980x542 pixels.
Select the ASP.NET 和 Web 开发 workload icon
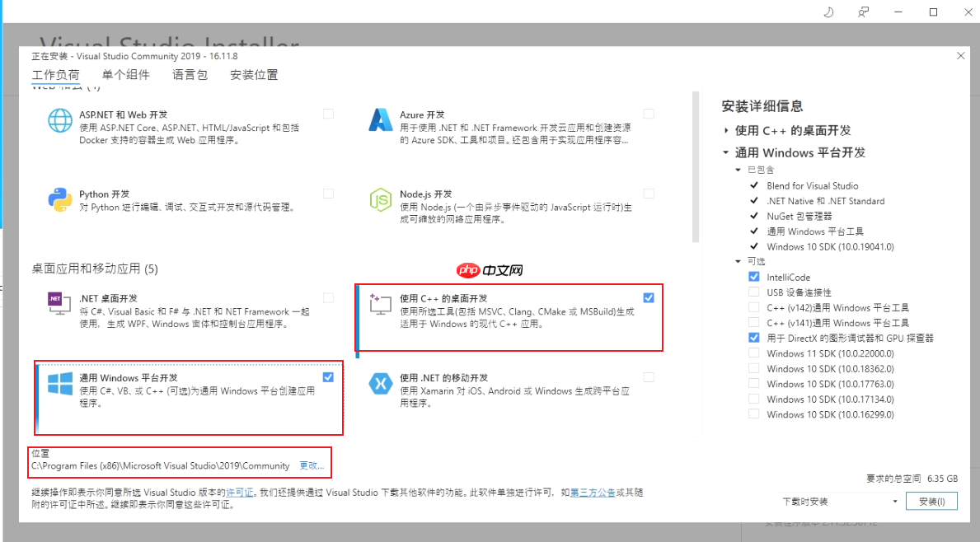tap(59, 121)
